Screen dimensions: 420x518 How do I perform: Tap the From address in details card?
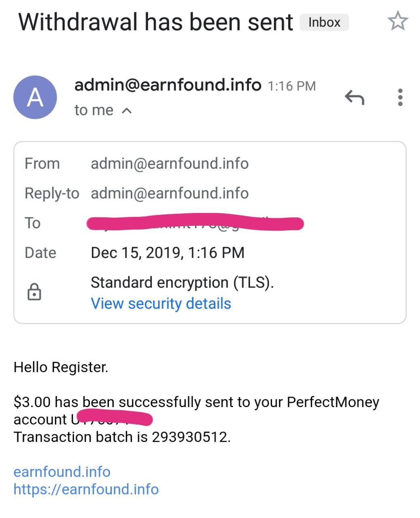tap(170, 163)
